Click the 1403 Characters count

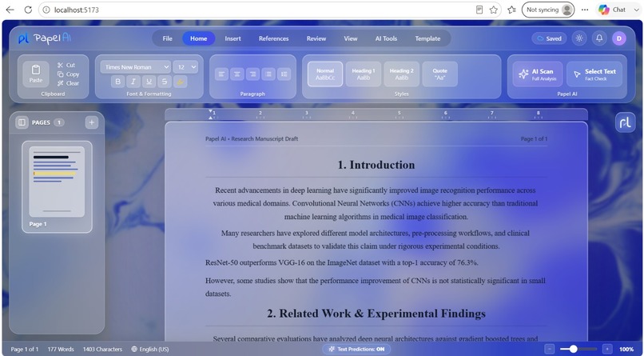coord(103,349)
